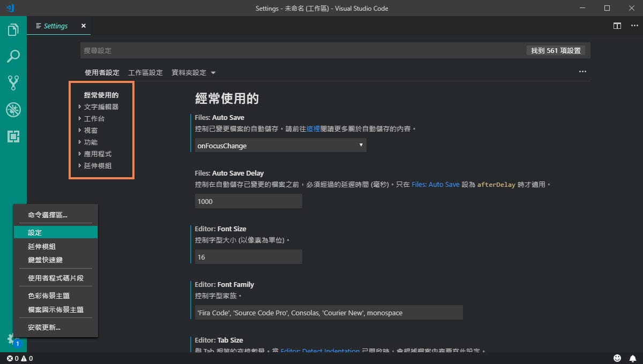This screenshot has height=364, width=643.
Task: Click the Files: Auto Save setting title
Action: [220, 117]
